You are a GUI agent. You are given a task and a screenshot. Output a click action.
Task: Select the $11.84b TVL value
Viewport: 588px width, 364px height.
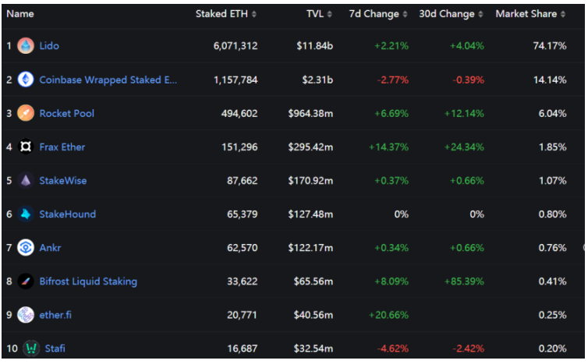click(314, 46)
